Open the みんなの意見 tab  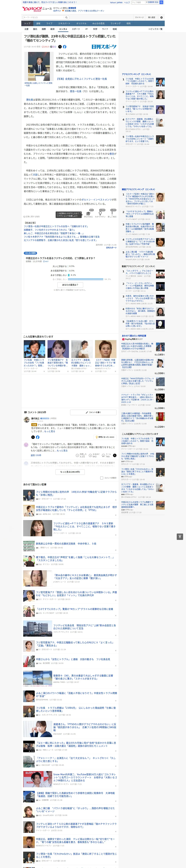click(98, 24)
